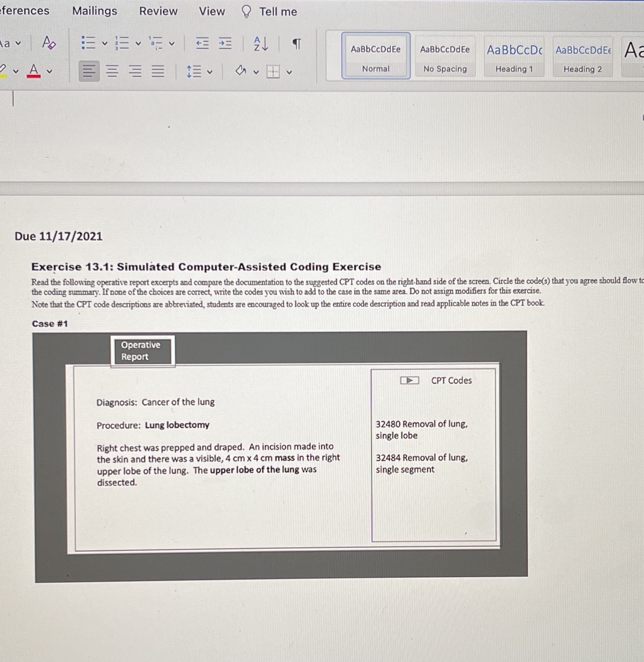The width and height of the screenshot is (644, 662).
Task: Apply the red font color
Action: click(x=34, y=71)
